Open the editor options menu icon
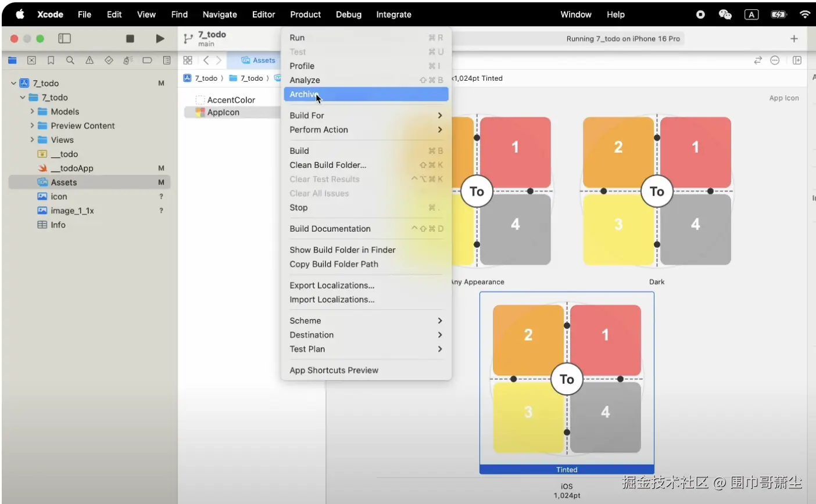Image resolution: width=816 pixels, height=504 pixels. point(775,60)
